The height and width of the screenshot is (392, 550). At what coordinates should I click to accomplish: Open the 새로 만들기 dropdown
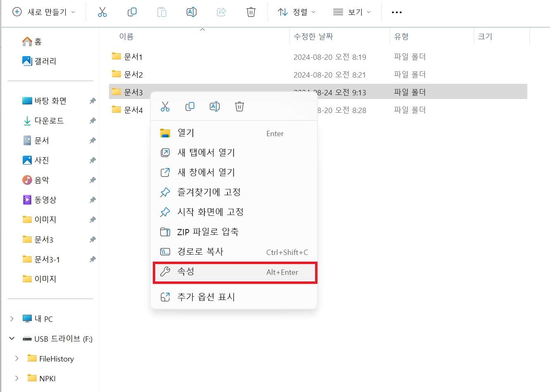coord(44,12)
